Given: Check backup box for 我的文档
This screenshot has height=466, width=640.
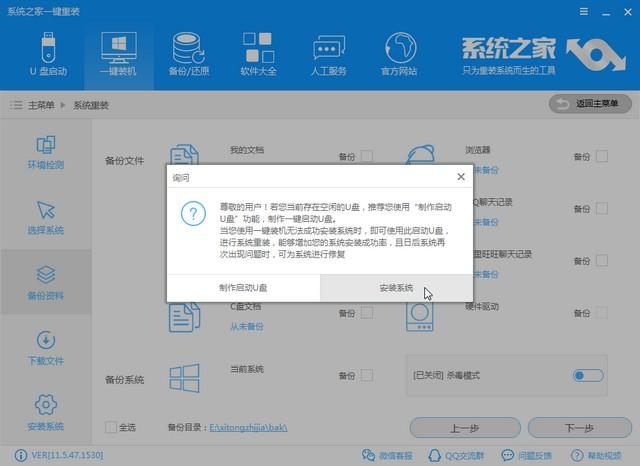Looking at the screenshot, I should [x=367, y=156].
